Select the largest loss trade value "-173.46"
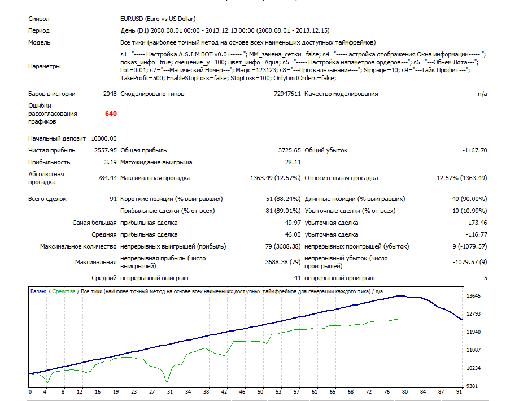This screenshot has width=532, height=401. point(476,223)
